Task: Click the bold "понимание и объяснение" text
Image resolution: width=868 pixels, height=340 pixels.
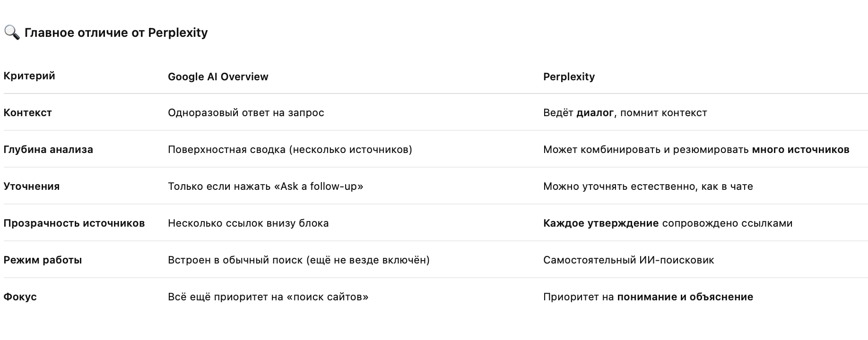Action: 685,297
